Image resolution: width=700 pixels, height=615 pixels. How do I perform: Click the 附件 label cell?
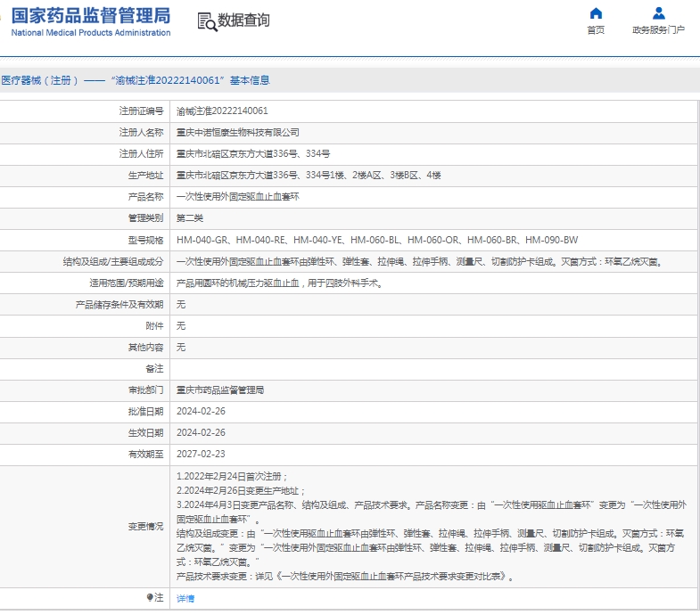pos(85,326)
